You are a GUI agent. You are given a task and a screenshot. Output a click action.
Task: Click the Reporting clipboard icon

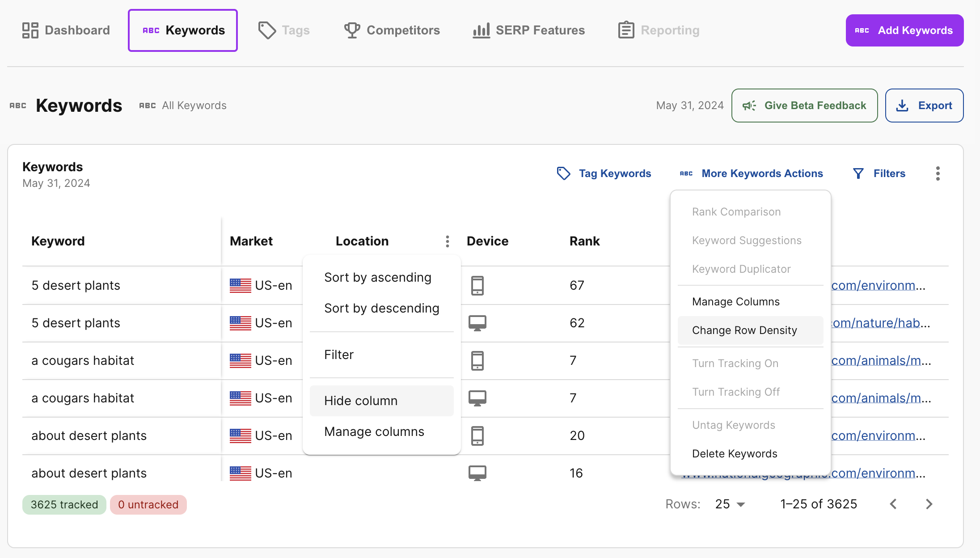coord(626,30)
